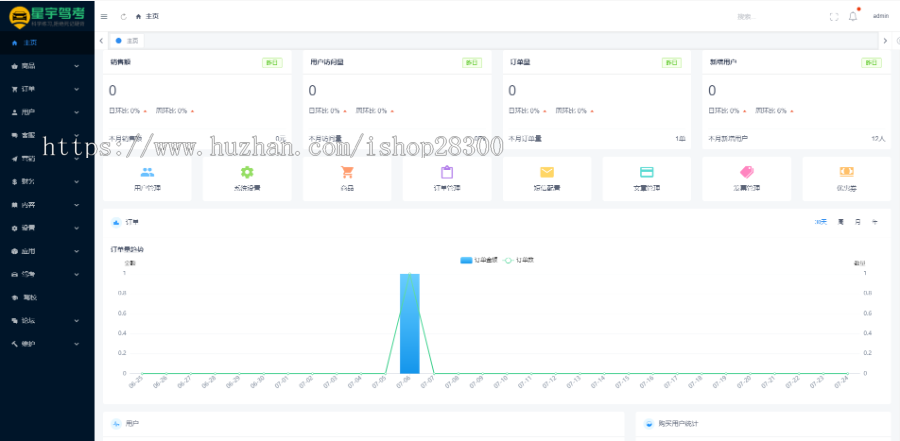Open the 驾校 sidebar item
900x441 pixels.
coord(47,297)
